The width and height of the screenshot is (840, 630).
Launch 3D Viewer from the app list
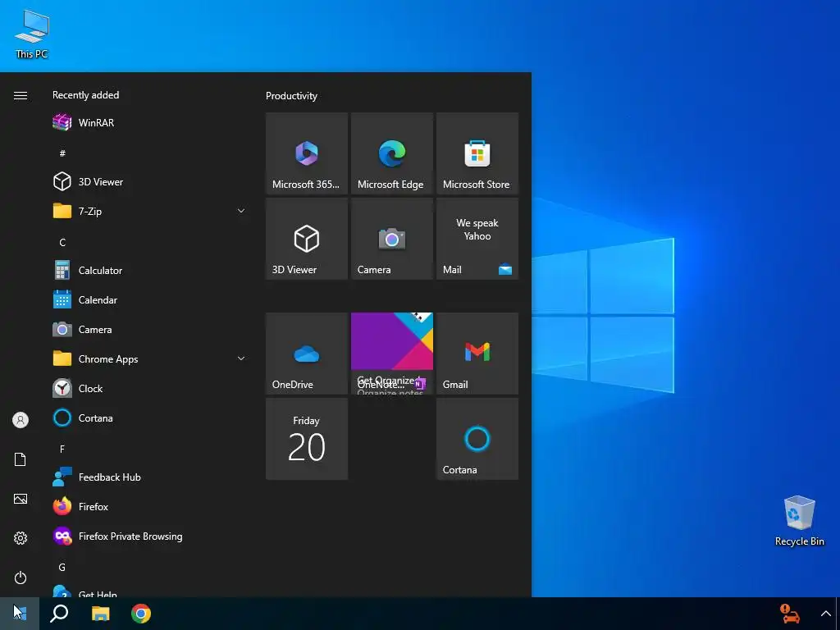149,181
